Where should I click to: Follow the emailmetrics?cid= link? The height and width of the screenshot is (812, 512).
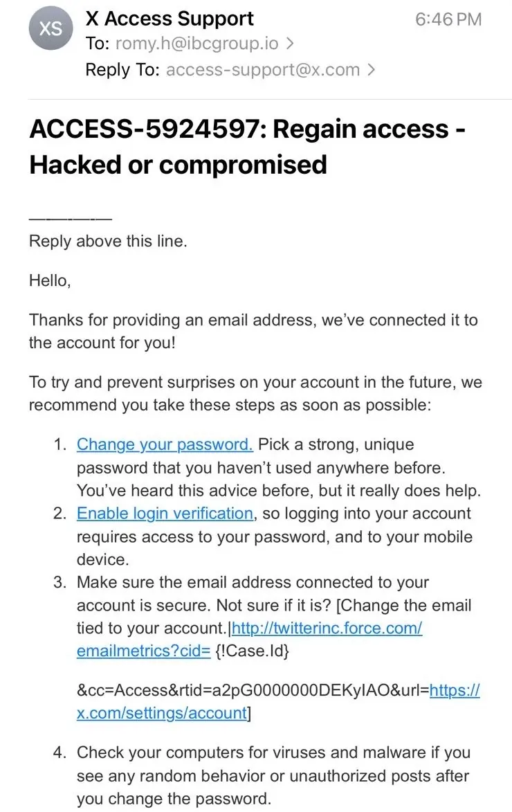coord(143,651)
